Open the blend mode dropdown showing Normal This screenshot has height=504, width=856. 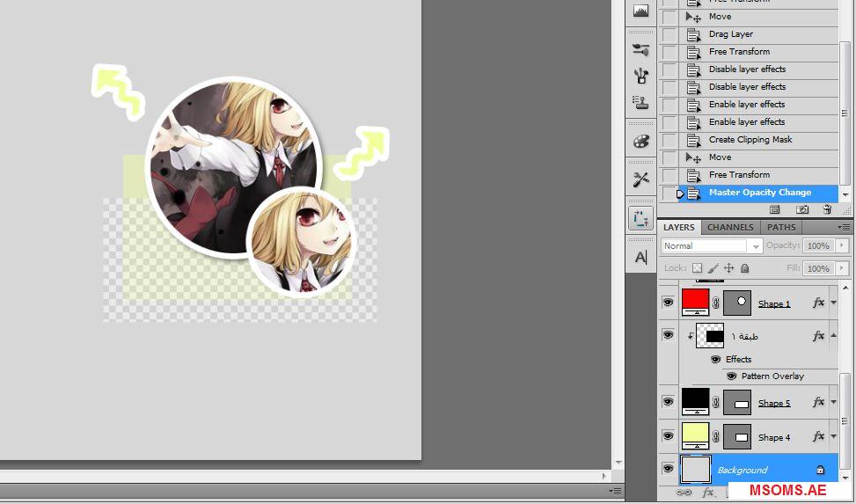pyautogui.click(x=711, y=246)
